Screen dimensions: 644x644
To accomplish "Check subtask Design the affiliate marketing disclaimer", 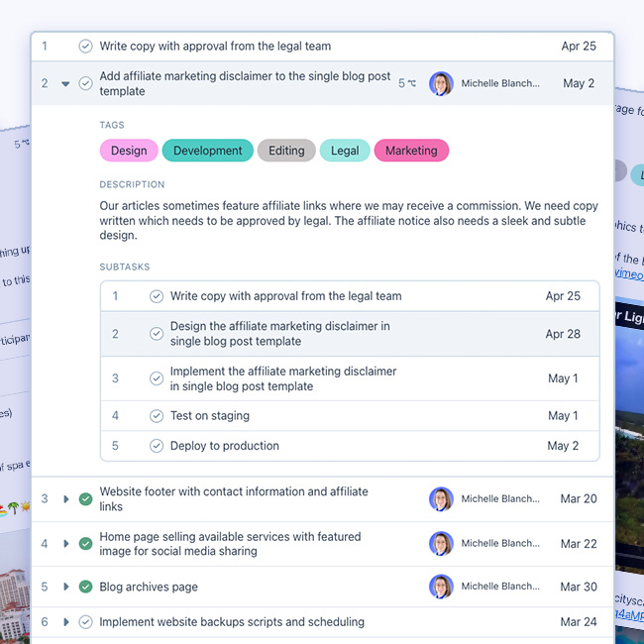I will coord(157,334).
